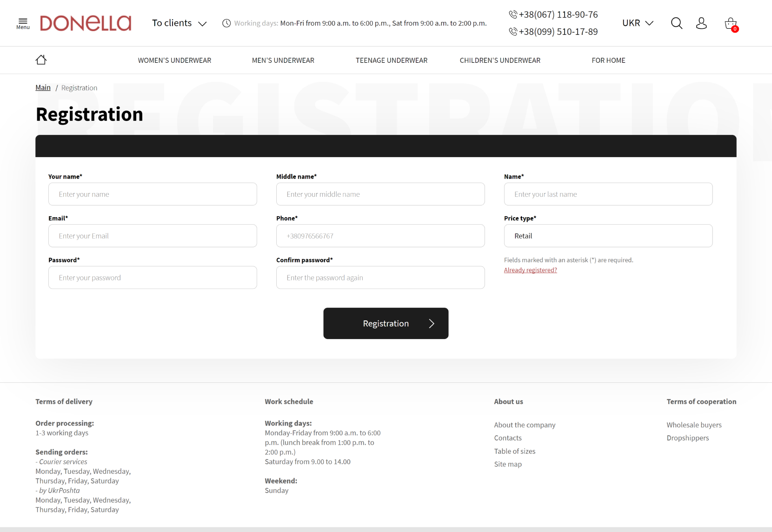
Task: Open the search magnifier icon
Action: coord(676,23)
